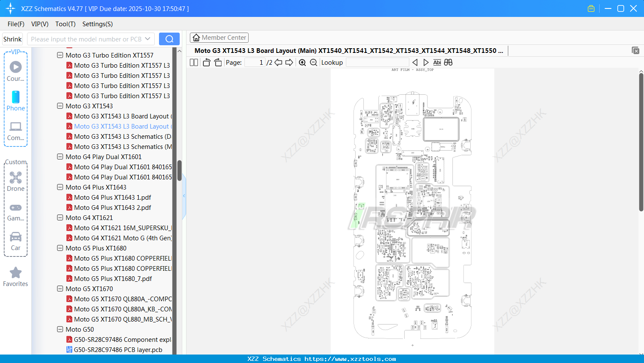644x363 pixels.
Task: Collapse the Moto G4 Plus XT1643 group
Action: [x=60, y=187]
